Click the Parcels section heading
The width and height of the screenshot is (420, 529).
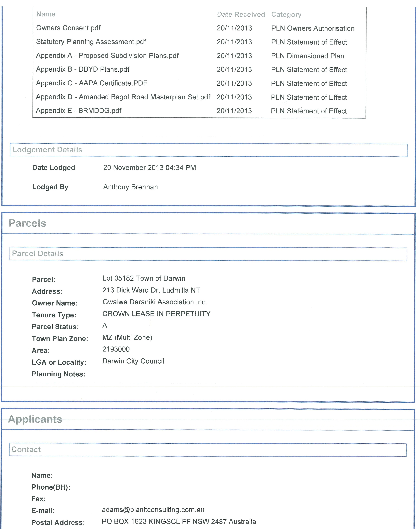27,223
